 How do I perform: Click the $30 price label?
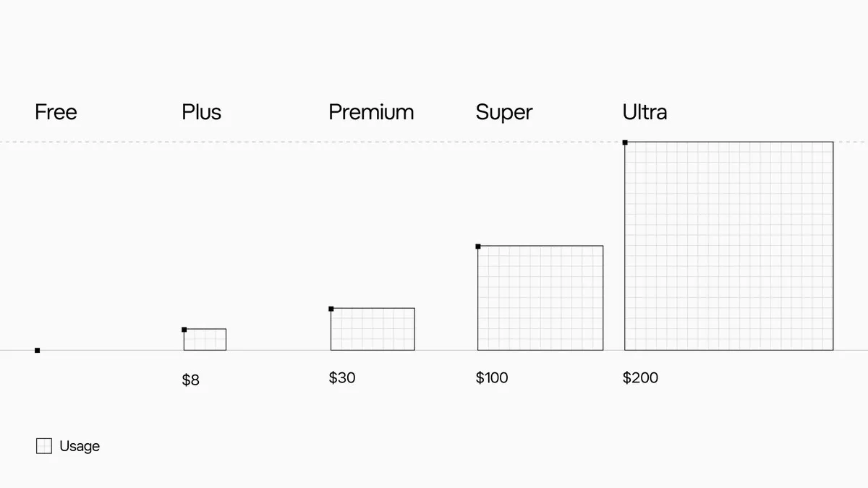point(342,377)
